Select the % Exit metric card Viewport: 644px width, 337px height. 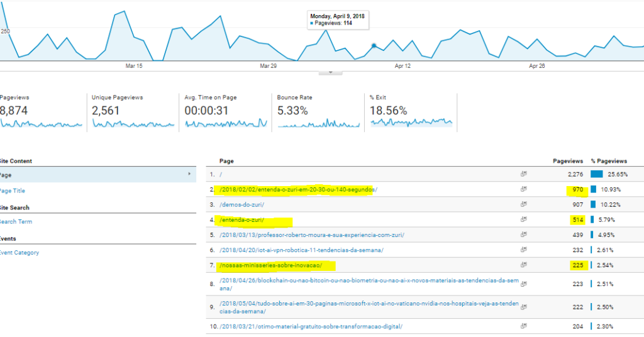pyautogui.click(x=411, y=112)
